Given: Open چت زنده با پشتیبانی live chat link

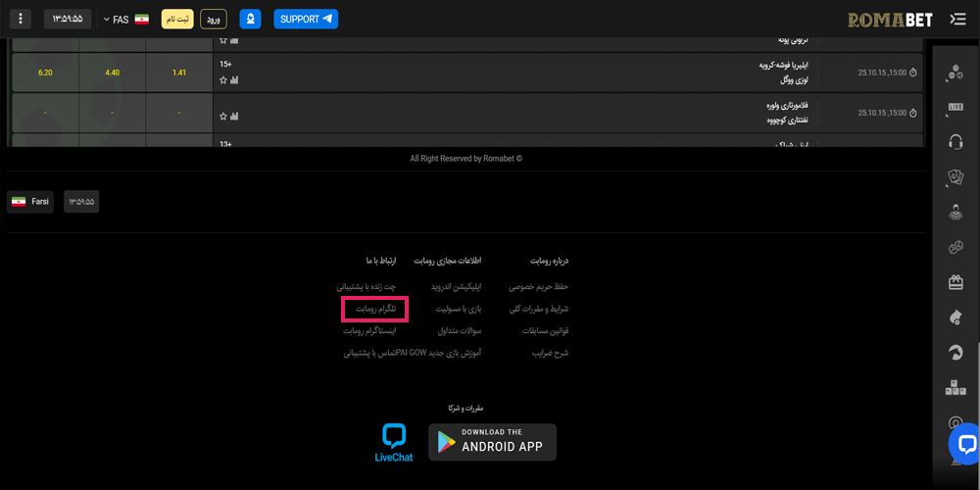Looking at the screenshot, I should [367, 287].
